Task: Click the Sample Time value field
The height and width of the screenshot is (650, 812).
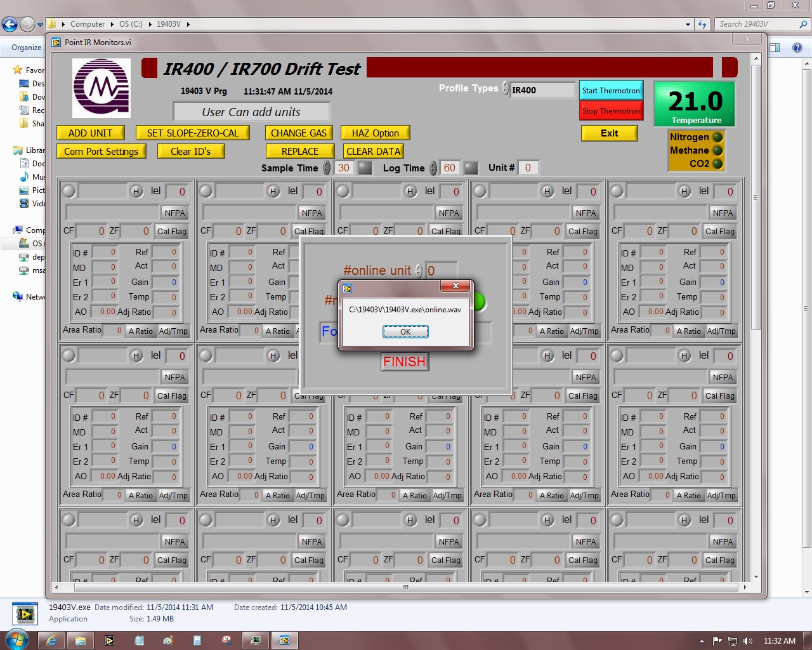Action: click(343, 168)
